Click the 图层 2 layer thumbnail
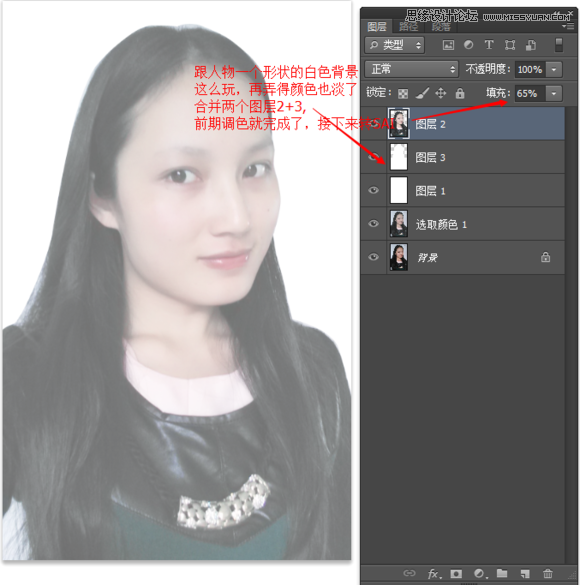This screenshot has width=580, height=585. pos(399,123)
